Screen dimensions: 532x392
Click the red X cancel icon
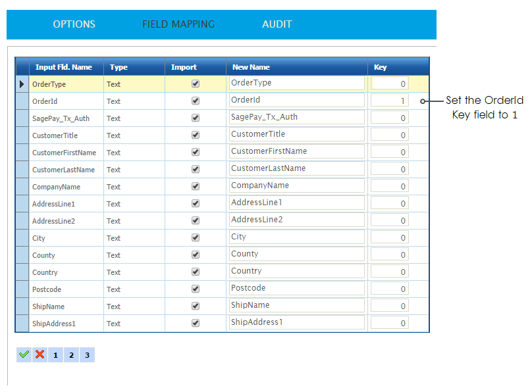coord(40,355)
